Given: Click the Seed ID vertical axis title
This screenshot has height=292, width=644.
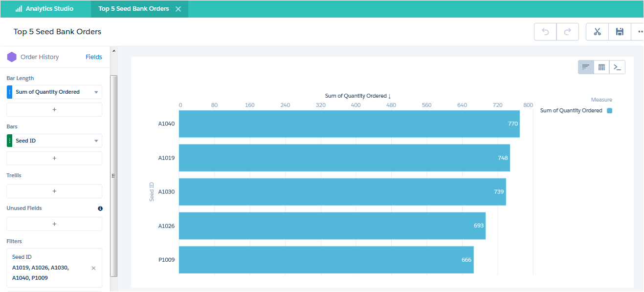Looking at the screenshot, I should point(152,191).
